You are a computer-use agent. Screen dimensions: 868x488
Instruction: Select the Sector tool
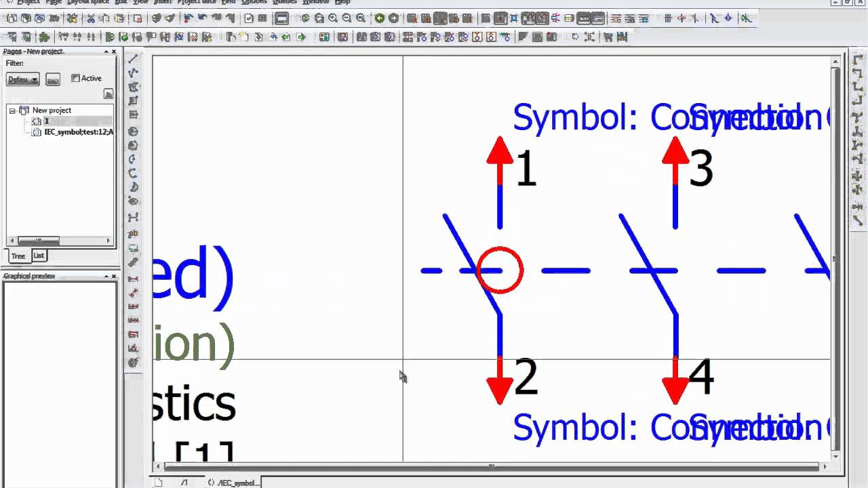coord(134,187)
